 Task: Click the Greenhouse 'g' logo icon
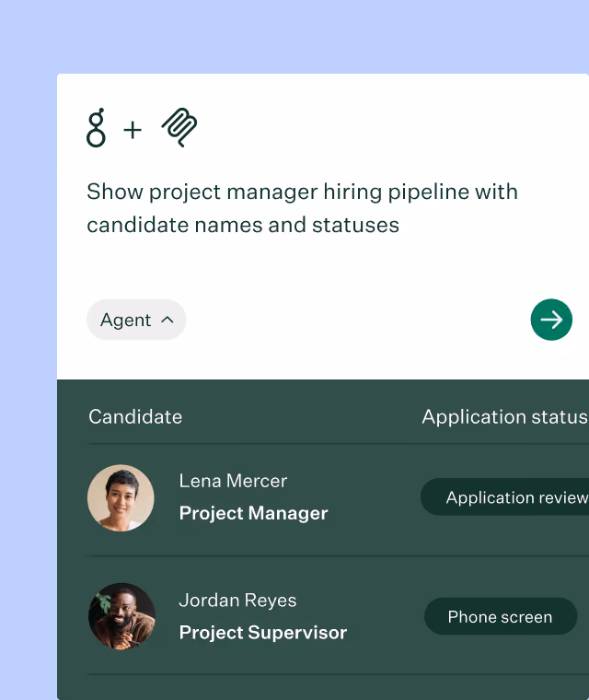point(96,128)
